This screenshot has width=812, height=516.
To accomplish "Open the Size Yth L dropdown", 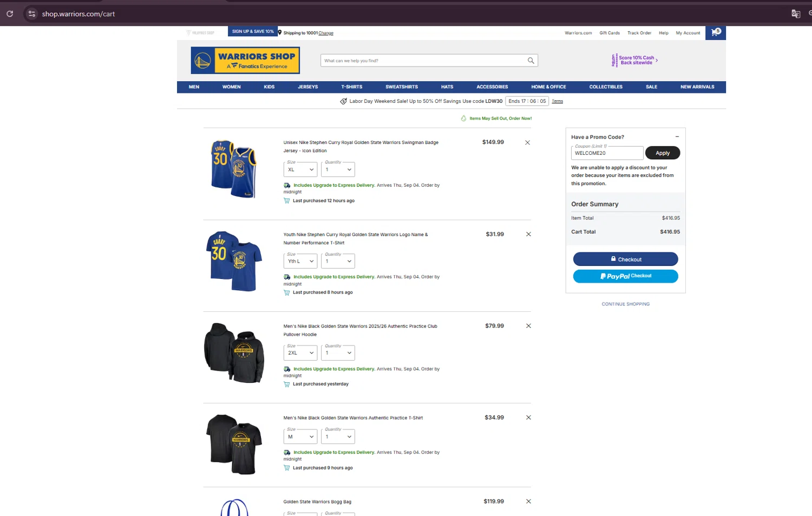I will (x=300, y=261).
